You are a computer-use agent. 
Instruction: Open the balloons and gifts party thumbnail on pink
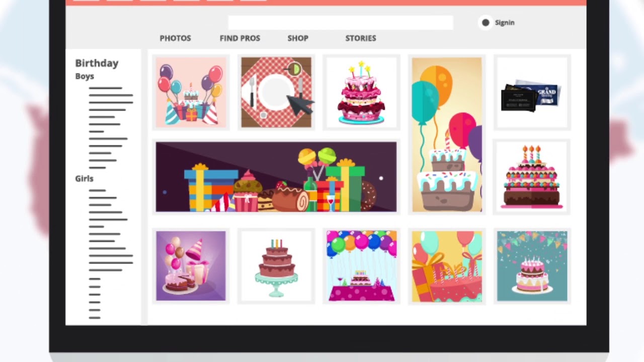pos(191,92)
